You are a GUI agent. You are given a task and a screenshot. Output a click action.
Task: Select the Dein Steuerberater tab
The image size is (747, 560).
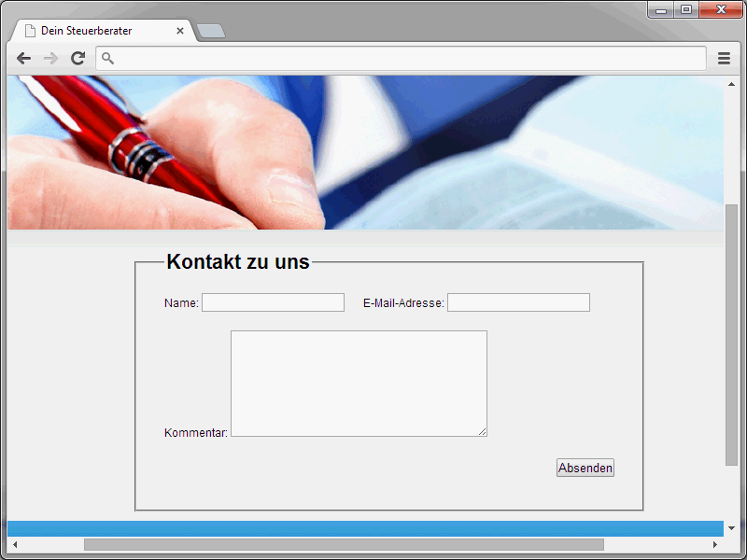[x=103, y=31]
